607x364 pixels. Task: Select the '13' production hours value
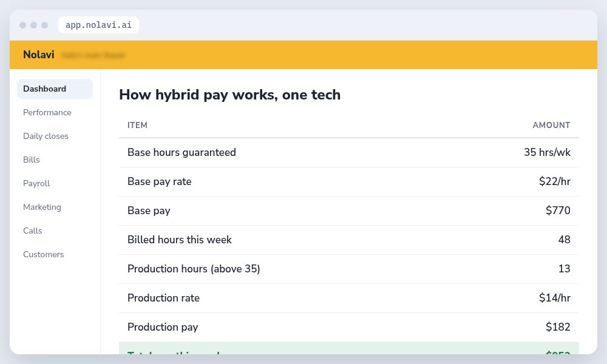point(564,269)
